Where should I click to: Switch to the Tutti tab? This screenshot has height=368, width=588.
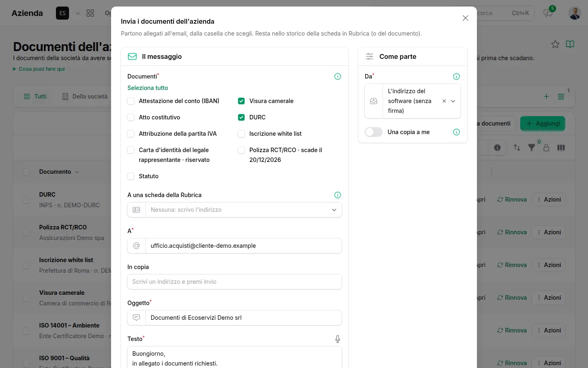tap(35, 96)
